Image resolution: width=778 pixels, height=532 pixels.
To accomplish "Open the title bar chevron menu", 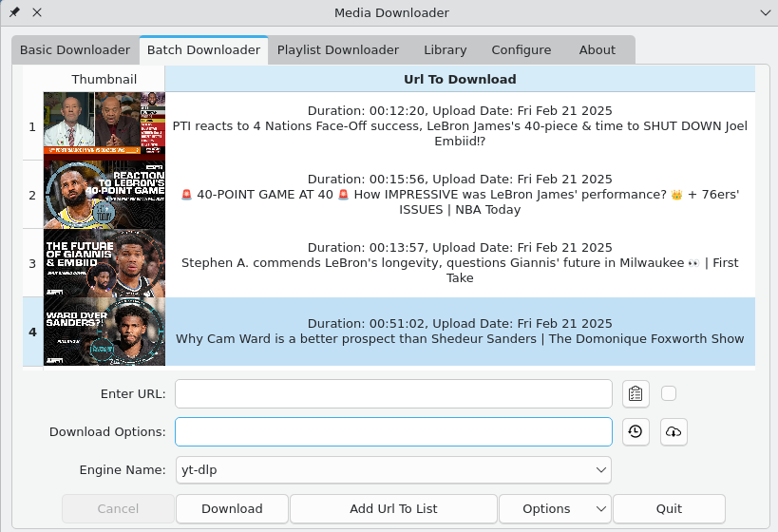I will click(765, 12).
